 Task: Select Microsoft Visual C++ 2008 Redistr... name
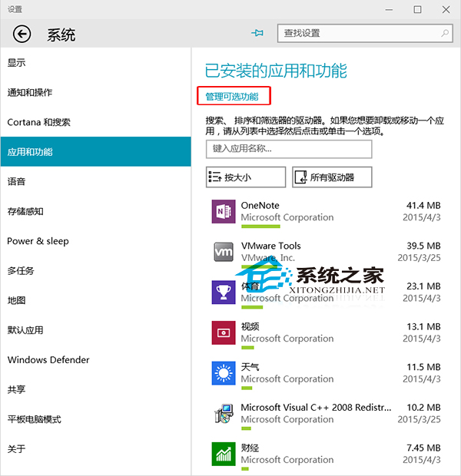click(316, 408)
